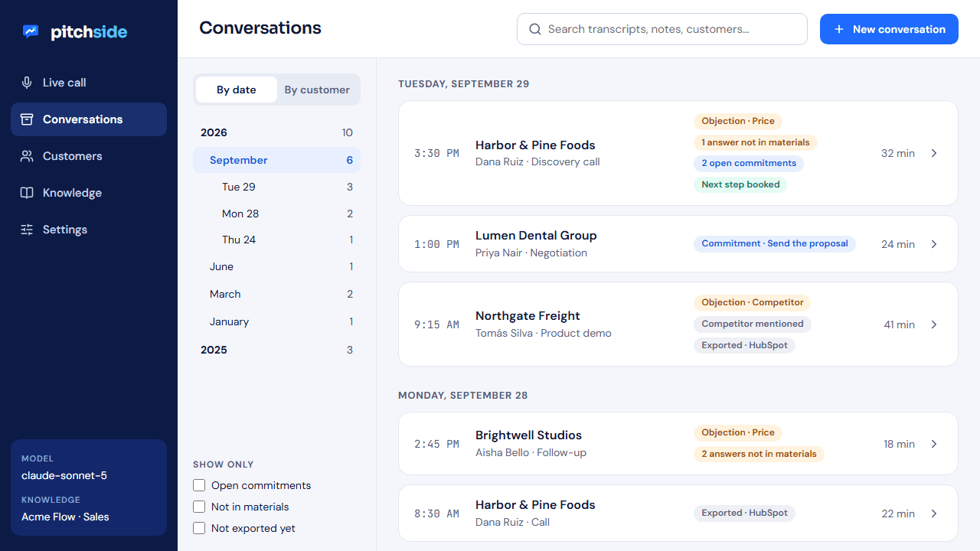
Task: Focus the search transcripts field
Action: [x=662, y=29]
